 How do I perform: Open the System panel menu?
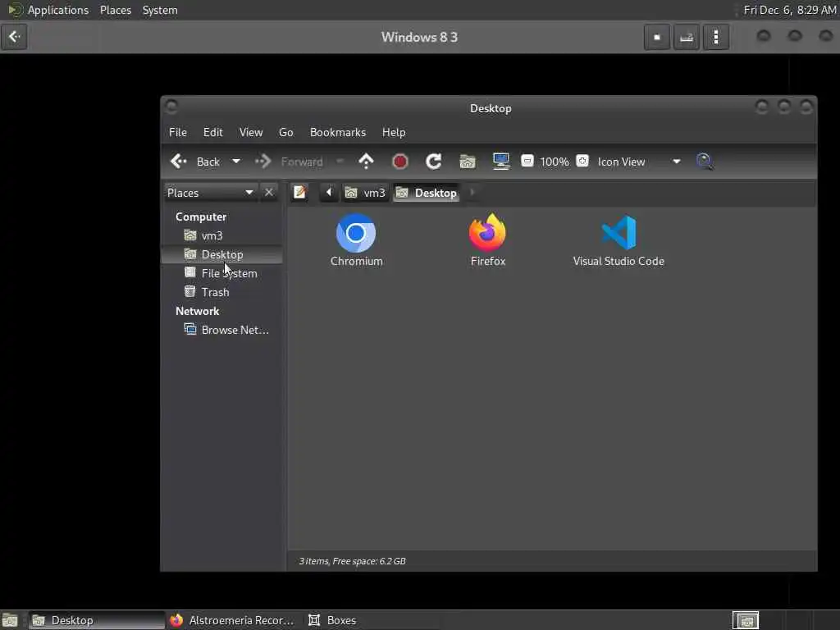click(160, 10)
